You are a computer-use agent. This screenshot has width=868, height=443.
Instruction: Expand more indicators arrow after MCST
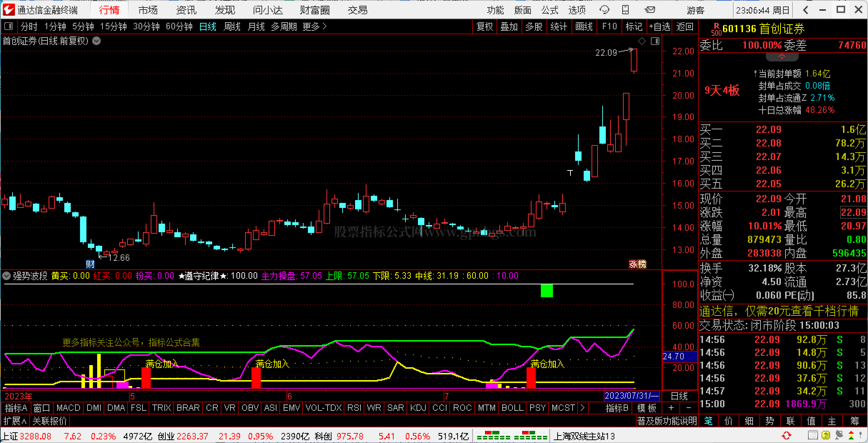pos(582,408)
